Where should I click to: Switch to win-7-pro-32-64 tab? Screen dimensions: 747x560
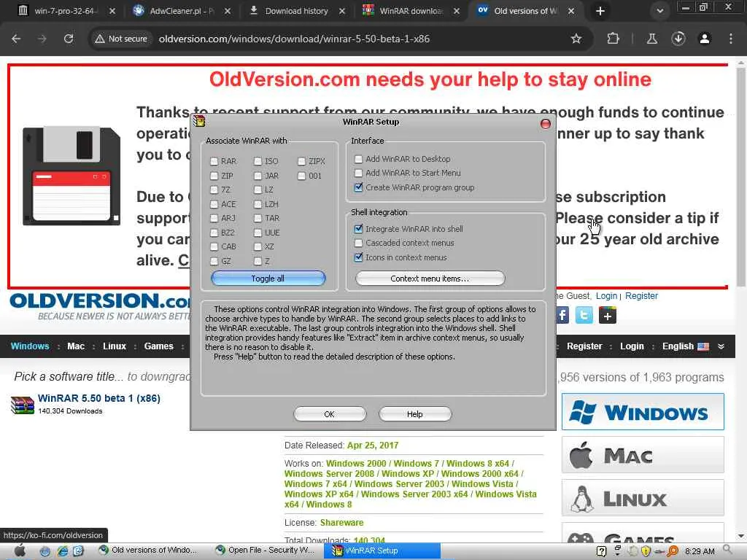(x=66, y=10)
